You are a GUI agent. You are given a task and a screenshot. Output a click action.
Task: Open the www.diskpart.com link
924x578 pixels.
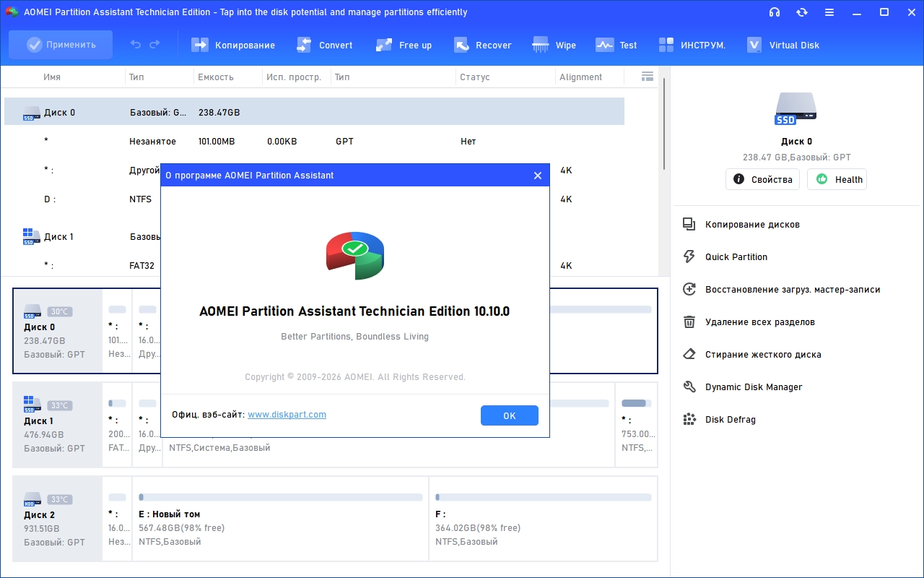(x=287, y=415)
